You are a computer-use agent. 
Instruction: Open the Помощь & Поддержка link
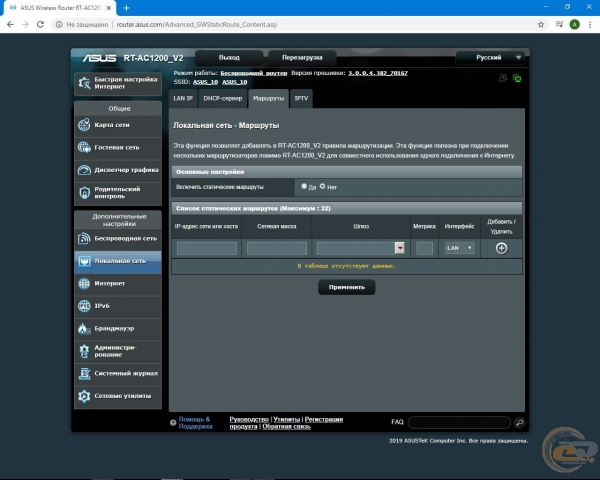pos(195,423)
